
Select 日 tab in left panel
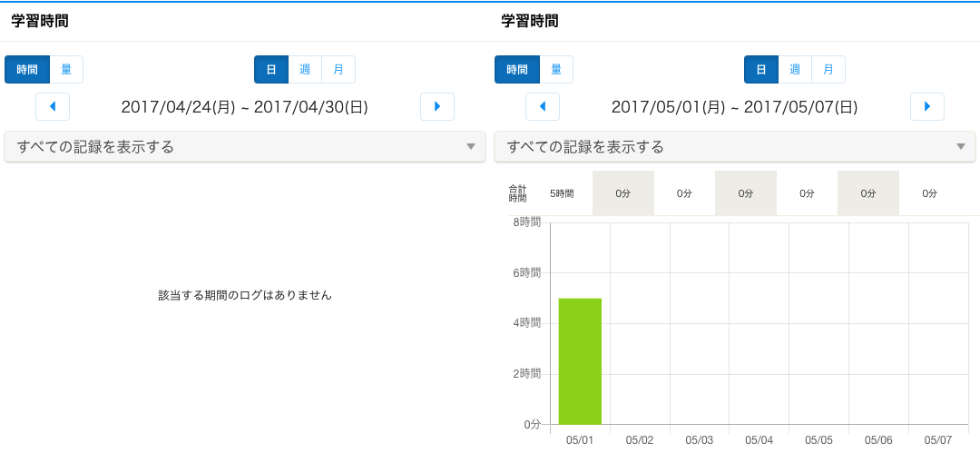click(x=271, y=69)
